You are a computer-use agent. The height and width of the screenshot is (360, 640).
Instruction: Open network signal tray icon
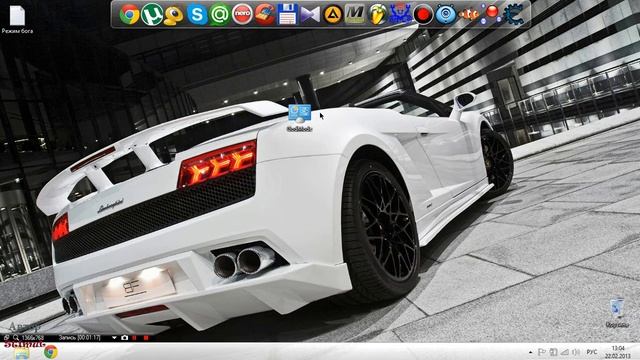click(564, 352)
